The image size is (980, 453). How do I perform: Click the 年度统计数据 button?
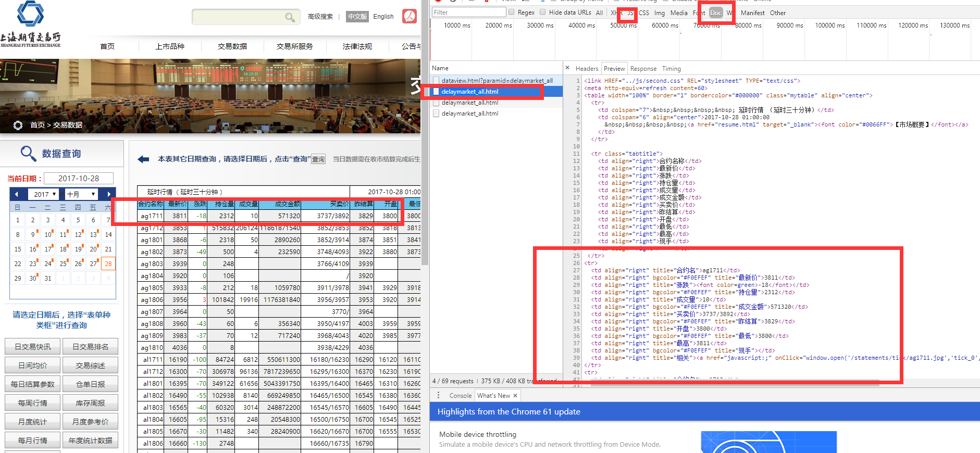pyautogui.click(x=90, y=441)
